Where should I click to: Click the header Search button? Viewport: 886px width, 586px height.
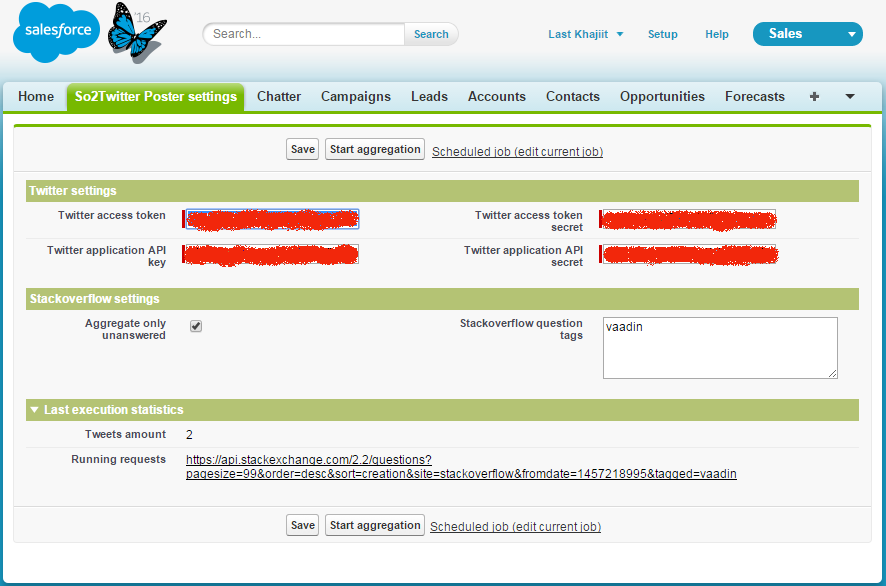pyautogui.click(x=431, y=34)
